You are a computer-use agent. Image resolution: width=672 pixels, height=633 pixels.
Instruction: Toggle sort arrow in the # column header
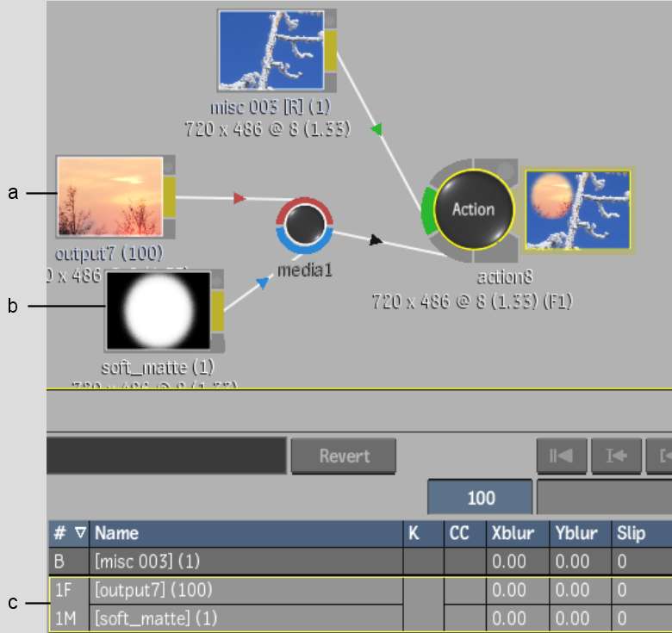80,533
